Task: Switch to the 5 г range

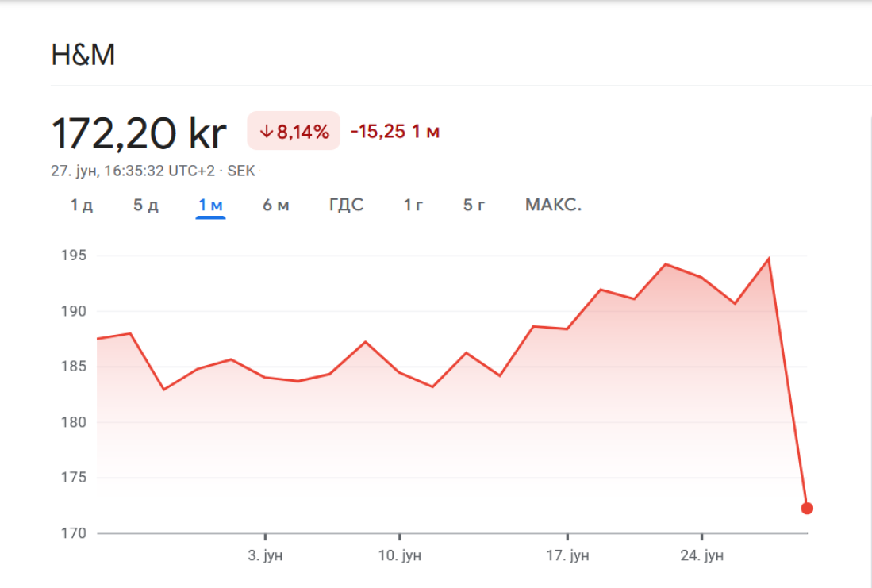Action: coord(474,206)
